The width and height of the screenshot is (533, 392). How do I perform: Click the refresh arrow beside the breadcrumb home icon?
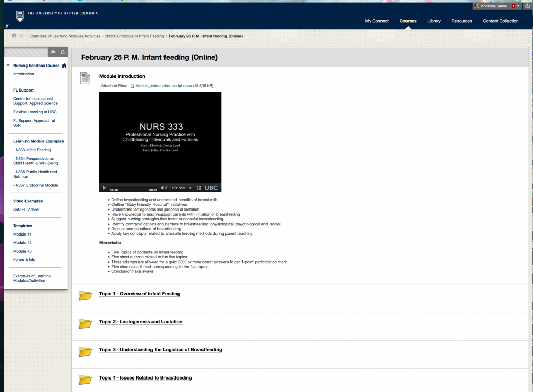[22, 36]
